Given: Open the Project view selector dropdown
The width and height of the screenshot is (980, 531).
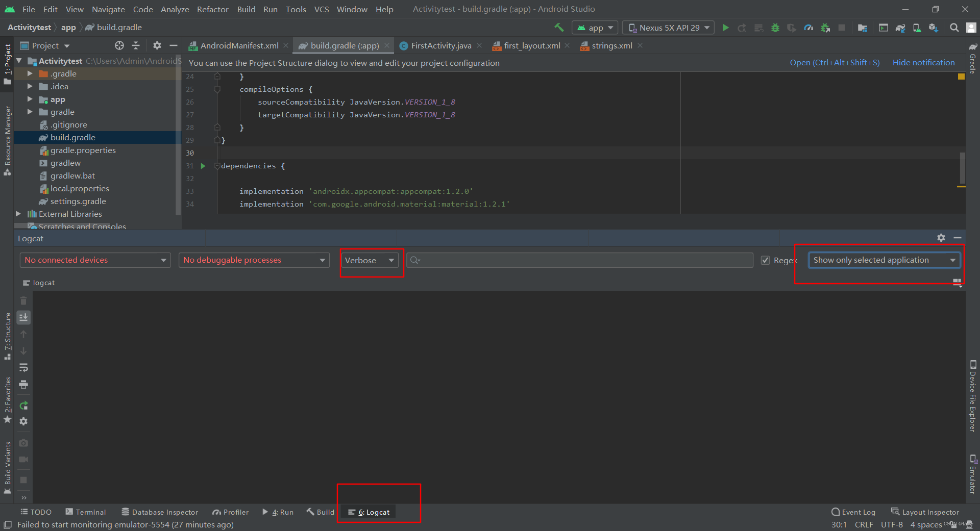Looking at the screenshot, I should click(45, 45).
